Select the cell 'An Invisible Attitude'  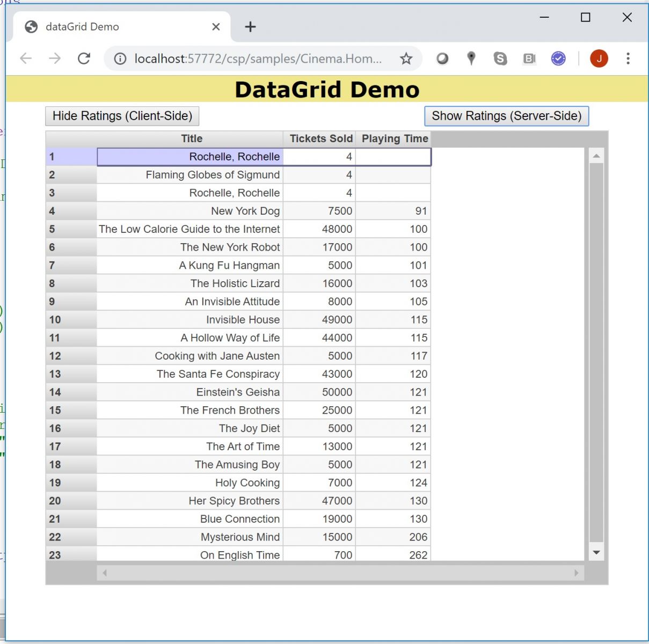(x=190, y=302)
